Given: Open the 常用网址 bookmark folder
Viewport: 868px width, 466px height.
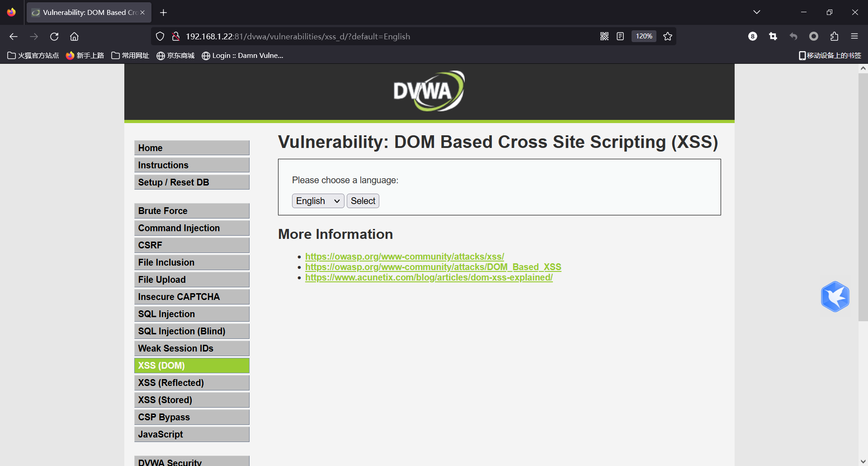Looking at the screenshot, I should [x=130, y=56].
